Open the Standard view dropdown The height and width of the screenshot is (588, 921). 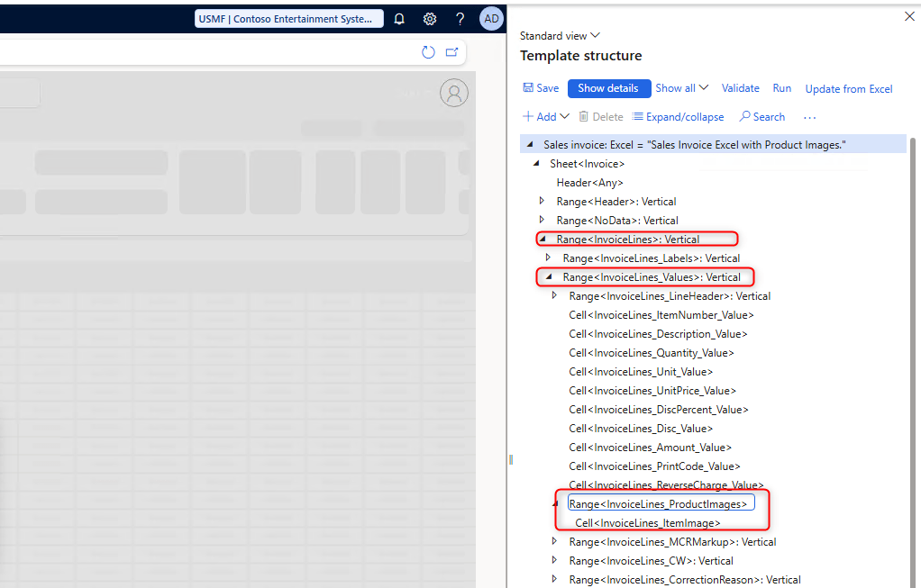[560, 36]
